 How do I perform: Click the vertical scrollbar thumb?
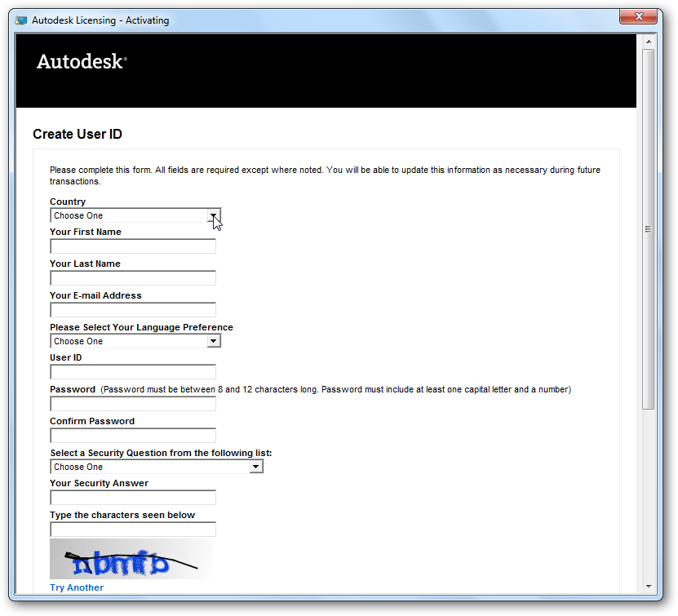pos(648,229)
